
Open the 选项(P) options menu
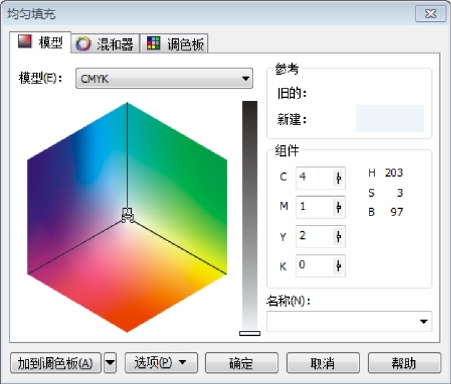click(x=161, y=362)
